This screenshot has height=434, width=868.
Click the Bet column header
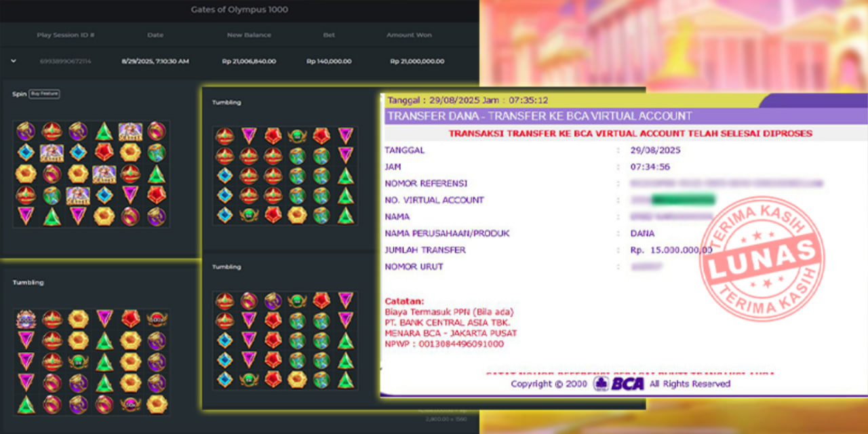329,35
